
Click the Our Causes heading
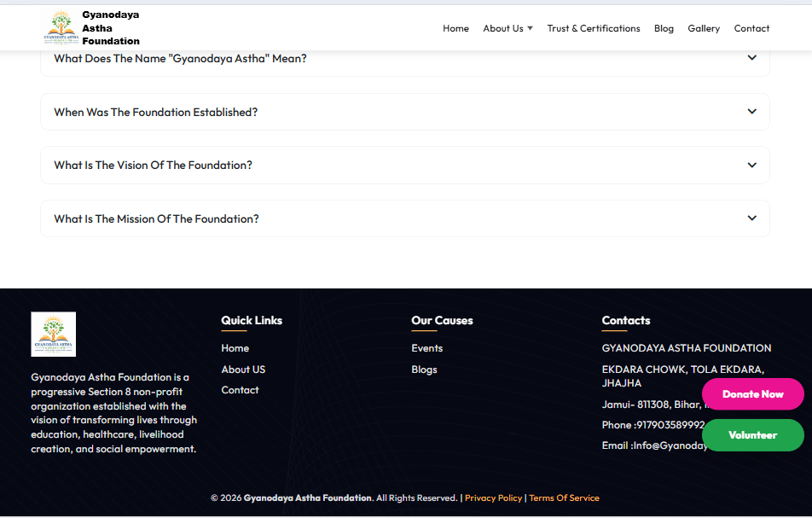click(x=442, y=320)
